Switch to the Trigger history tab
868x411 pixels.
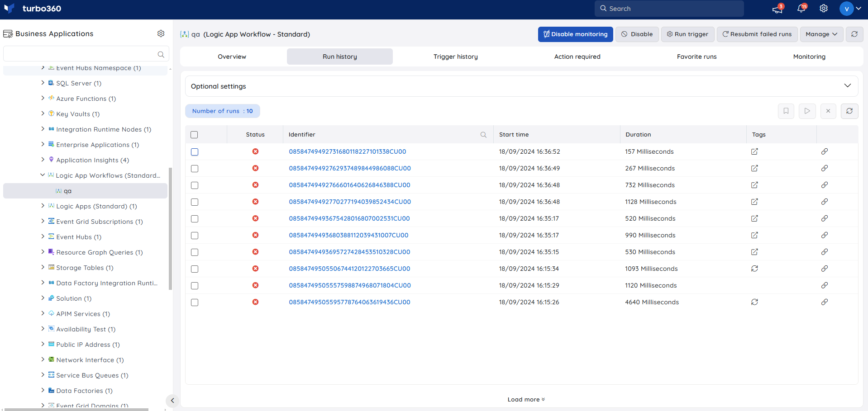coord(456,57)
